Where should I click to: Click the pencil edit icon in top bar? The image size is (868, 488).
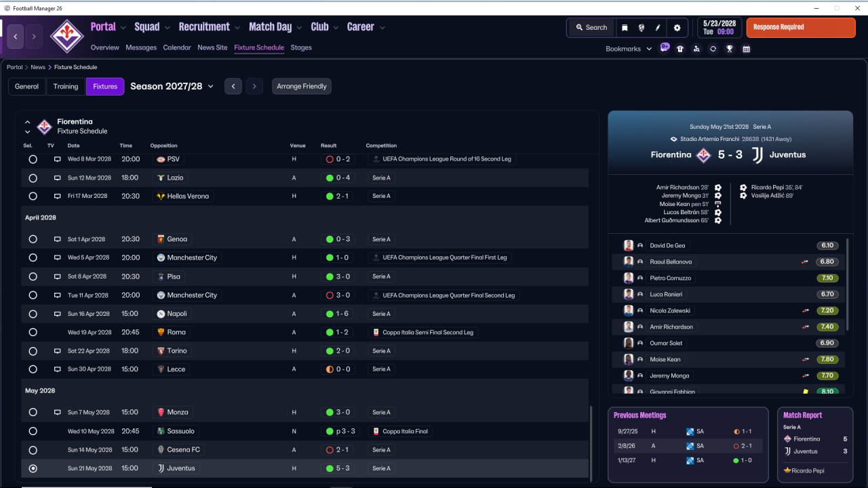[658, 28]
